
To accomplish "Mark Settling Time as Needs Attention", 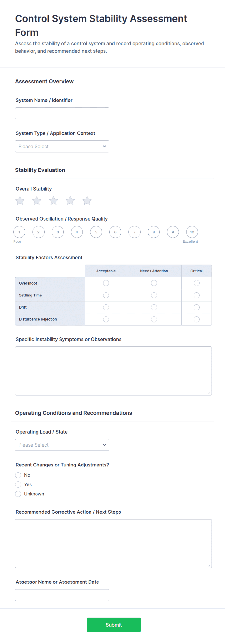I will coord(154,295).
